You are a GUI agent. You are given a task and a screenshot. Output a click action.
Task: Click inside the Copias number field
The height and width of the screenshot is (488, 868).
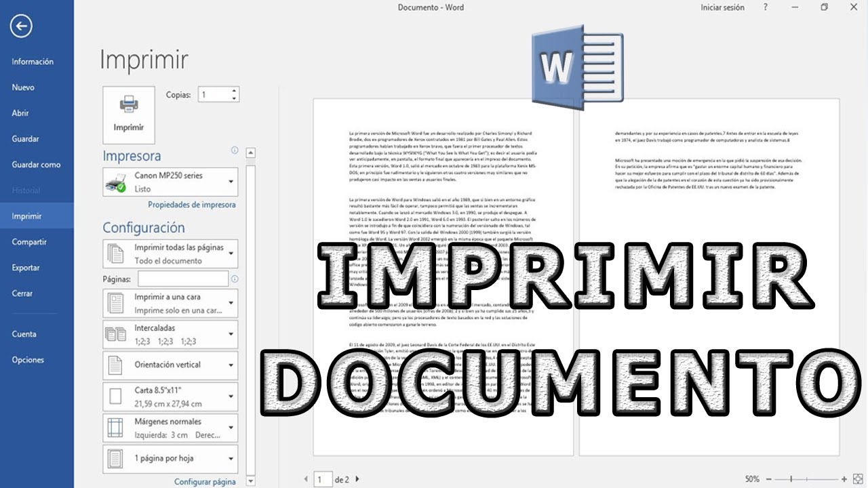tap(214, 95)
